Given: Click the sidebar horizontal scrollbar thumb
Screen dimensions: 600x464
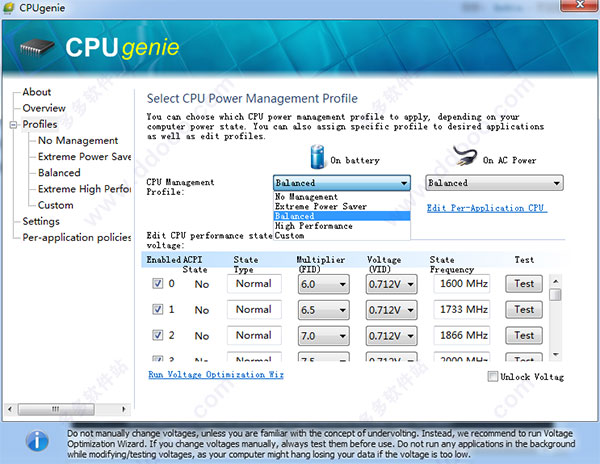Looking at the screenshot, I should [56, 409].
